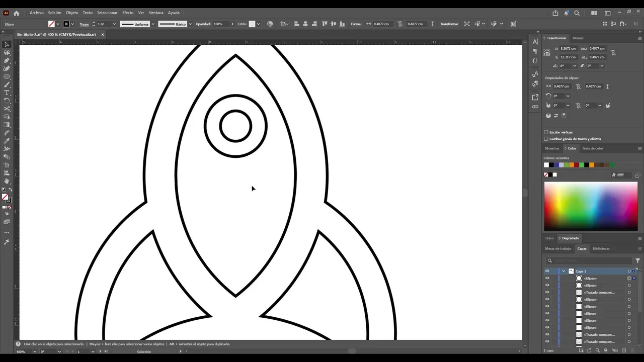Click the Share icon in the top bar
This screenshot has height=362, width=644.
(x=555, y=13)
